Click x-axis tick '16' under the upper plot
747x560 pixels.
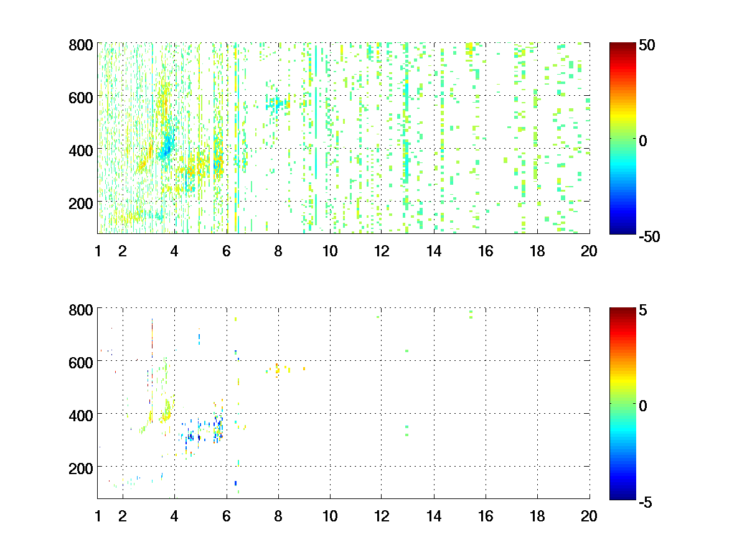point(486,251)
